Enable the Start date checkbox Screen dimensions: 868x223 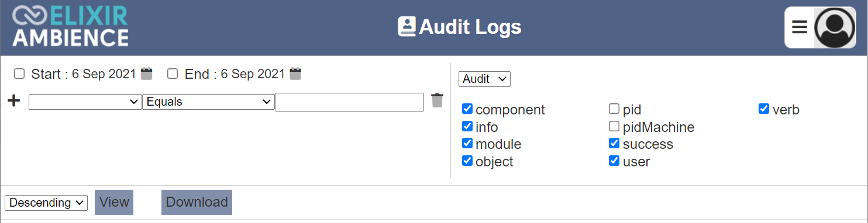(x=19, y=74)
